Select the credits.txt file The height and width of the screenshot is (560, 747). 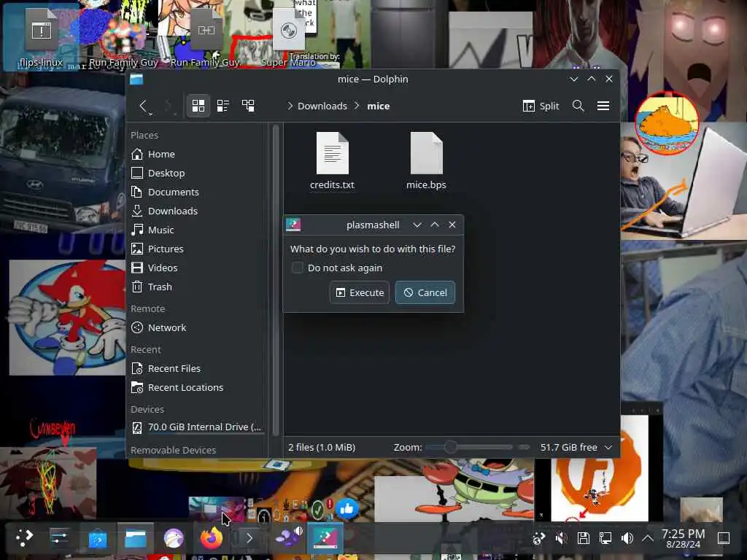332,161
